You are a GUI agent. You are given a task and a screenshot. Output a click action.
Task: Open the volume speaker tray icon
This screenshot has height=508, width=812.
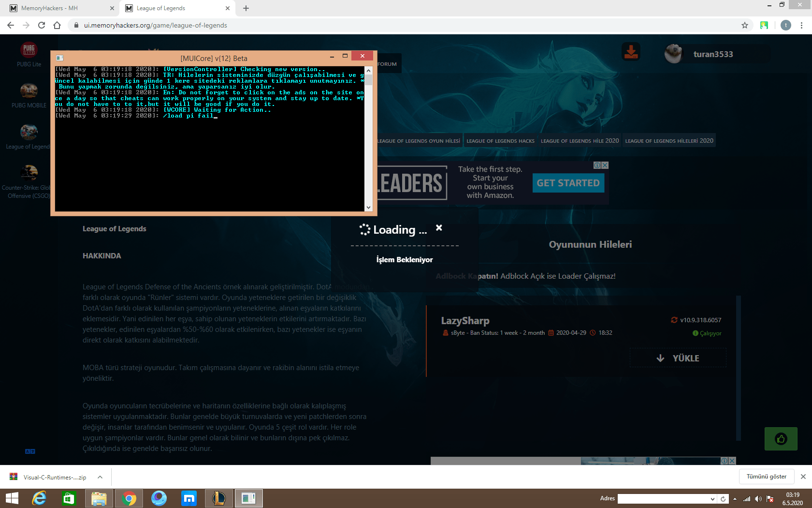[x=758, y=499]
